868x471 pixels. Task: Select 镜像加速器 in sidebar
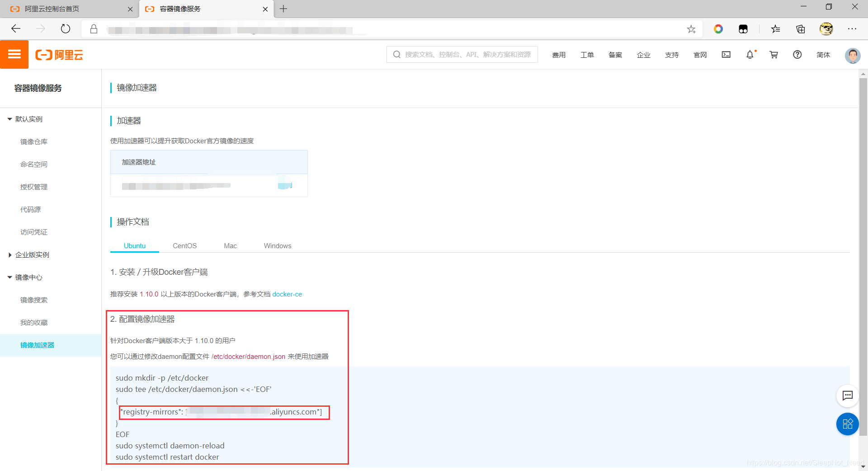coord(51,345)
